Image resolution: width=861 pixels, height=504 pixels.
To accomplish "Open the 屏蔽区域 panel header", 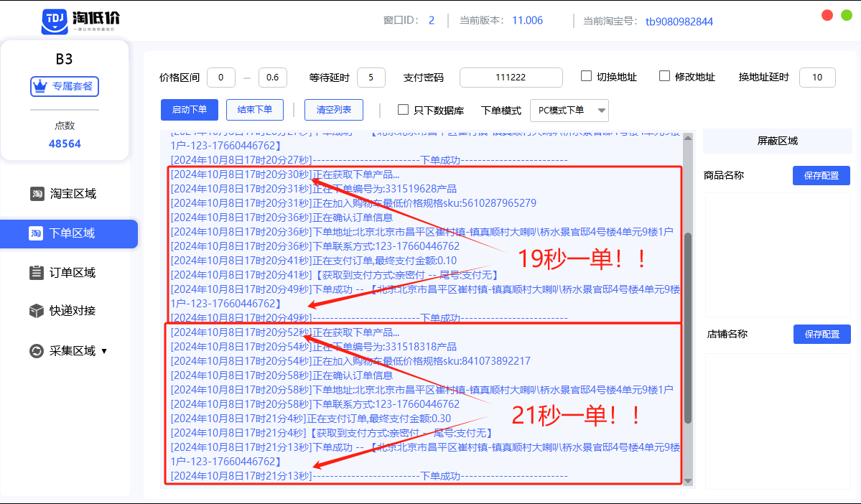I will pos(777,142).
